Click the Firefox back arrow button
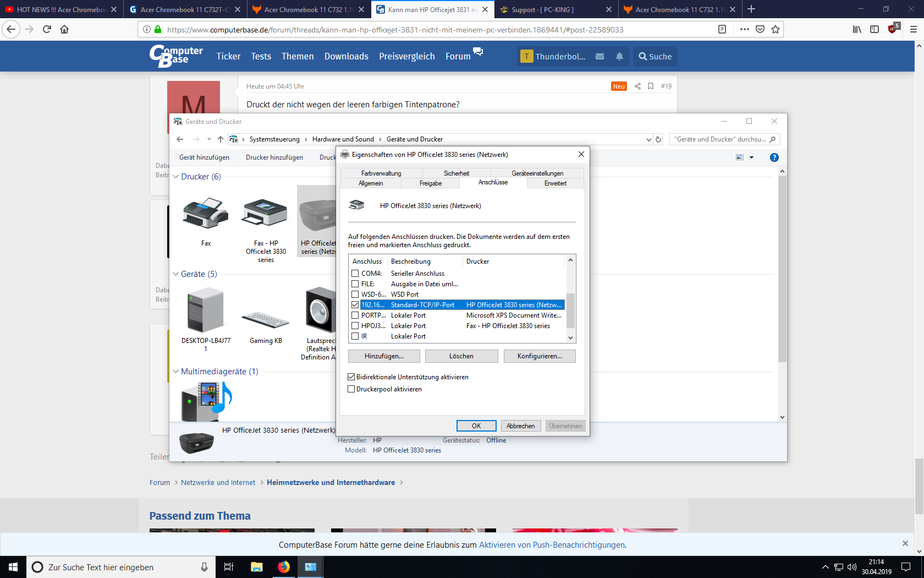 pos(11,29)
